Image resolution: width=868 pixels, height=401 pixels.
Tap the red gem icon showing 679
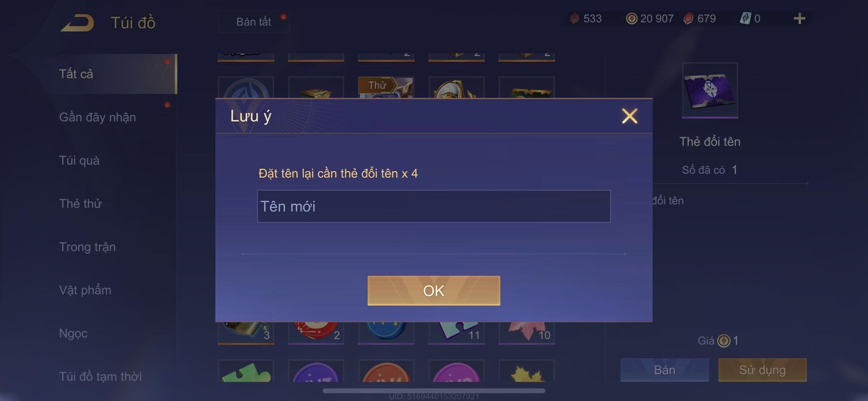point(688,19)
